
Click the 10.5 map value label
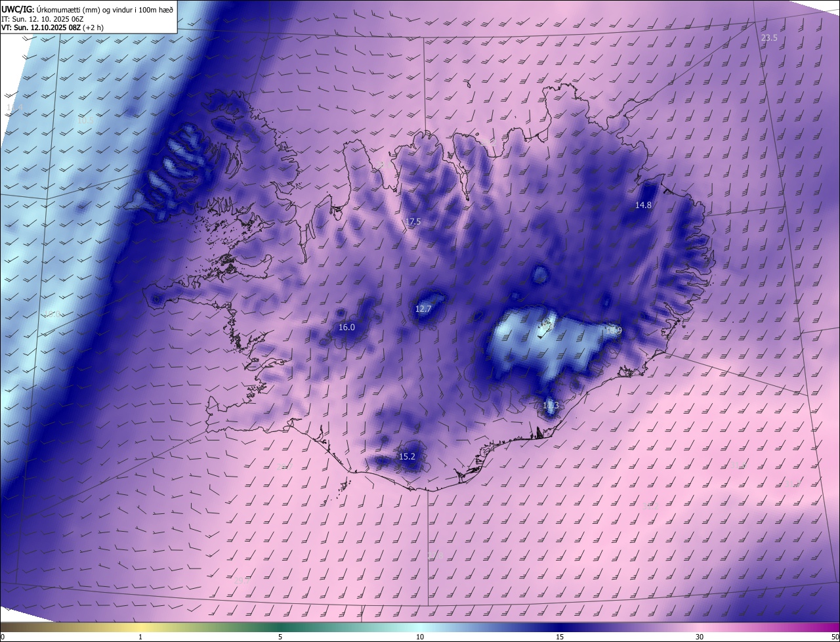pos(85,121)
